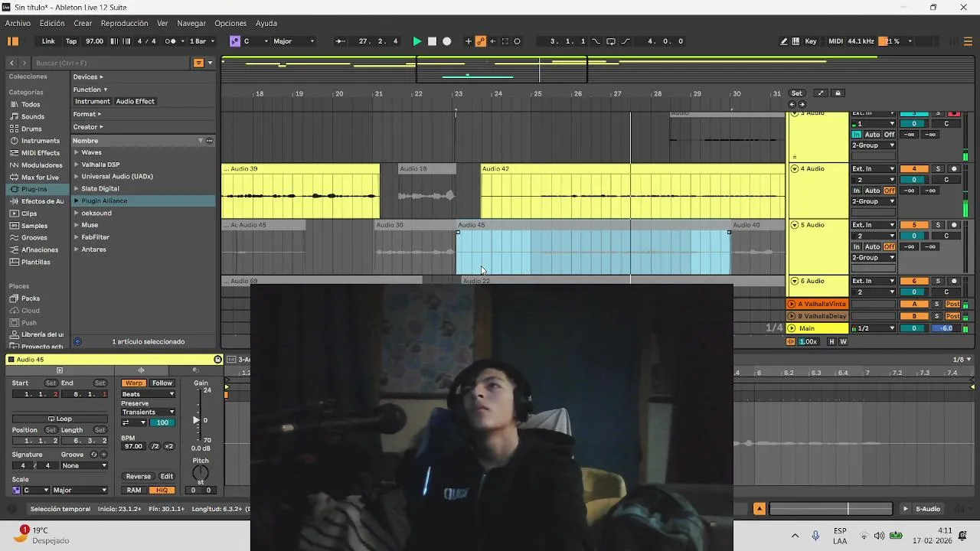
Task: Stop playback with the Stop button
Action: pos(432,41)
